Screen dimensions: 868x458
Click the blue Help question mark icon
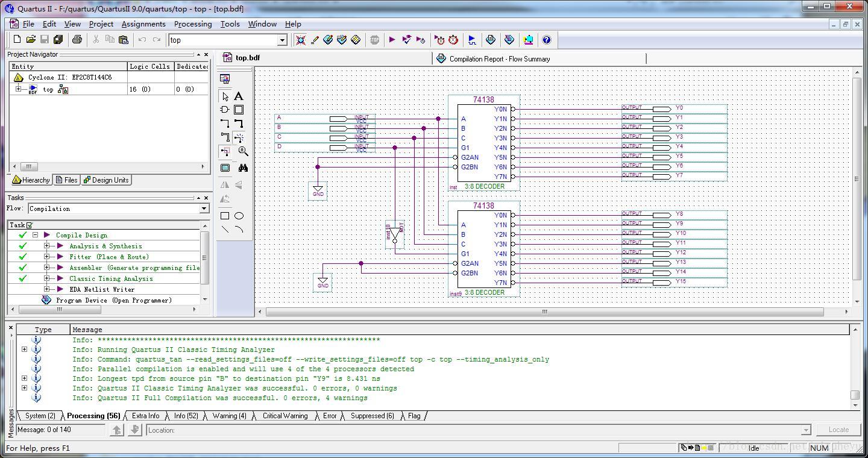(x=547, y=40)
